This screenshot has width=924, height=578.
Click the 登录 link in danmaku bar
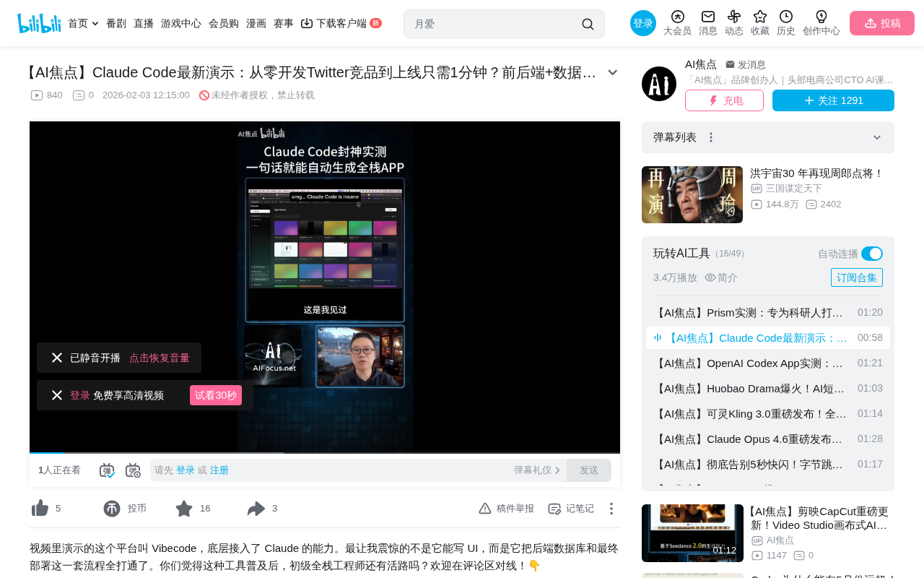pyautogui.click(x=186, y=470)
